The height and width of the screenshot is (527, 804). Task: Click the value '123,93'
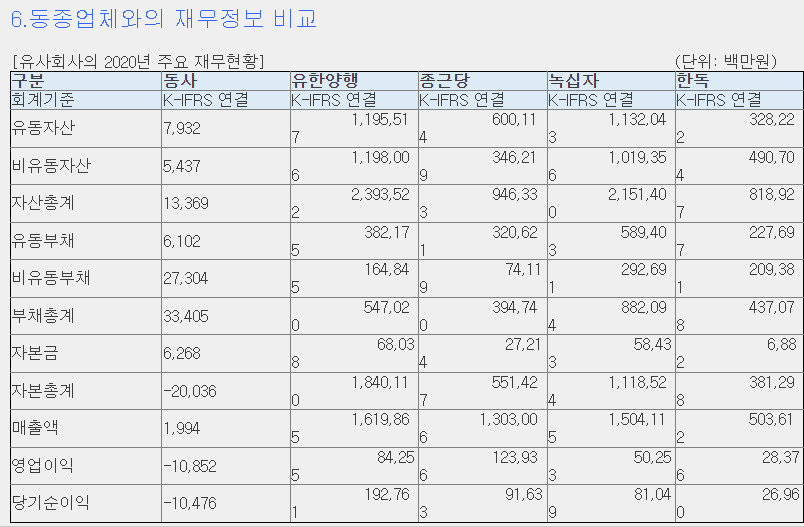515,457
